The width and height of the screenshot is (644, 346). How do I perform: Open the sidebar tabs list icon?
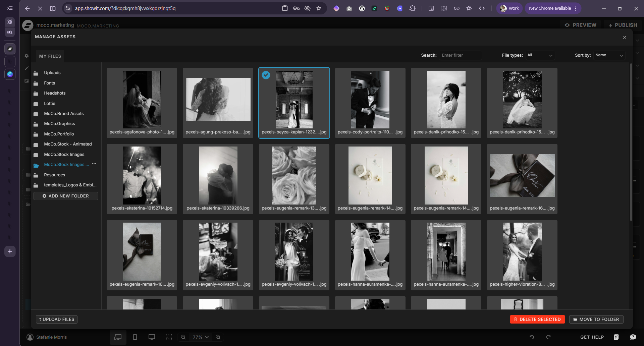coord(10,8)
